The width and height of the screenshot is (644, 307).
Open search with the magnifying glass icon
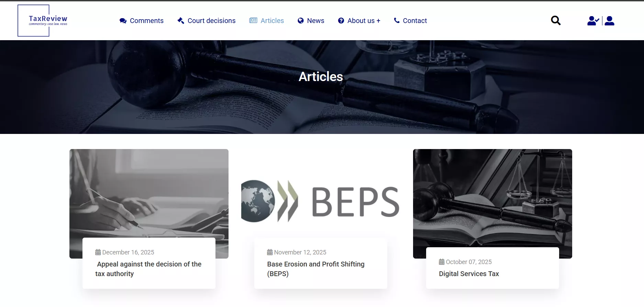[555, 21]
